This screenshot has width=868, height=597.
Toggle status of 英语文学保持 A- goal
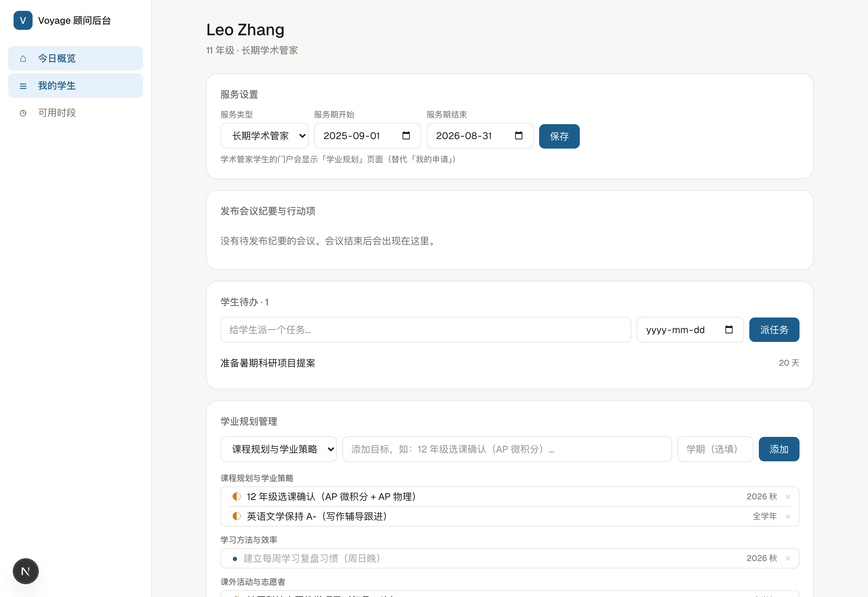click(236, 516)
